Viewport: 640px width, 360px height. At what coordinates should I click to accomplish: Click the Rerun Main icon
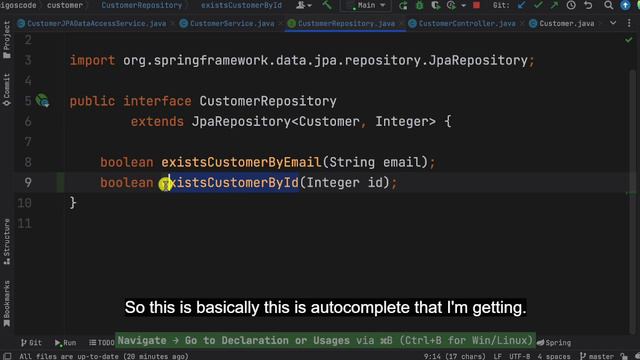click(403, 5)
